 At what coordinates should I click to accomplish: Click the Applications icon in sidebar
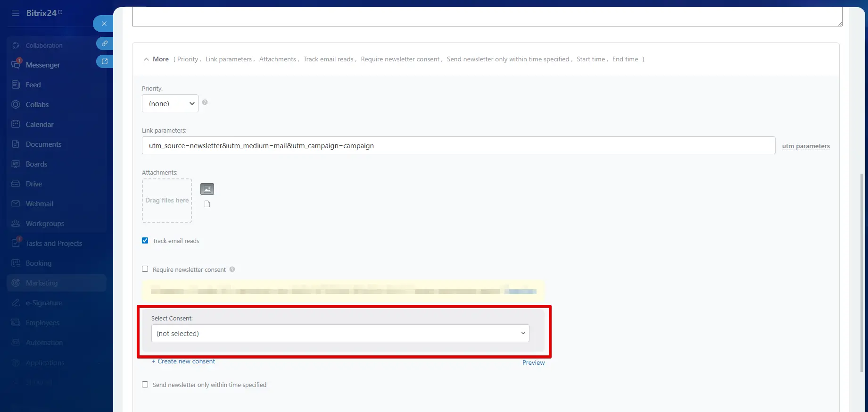coord(16,362)
